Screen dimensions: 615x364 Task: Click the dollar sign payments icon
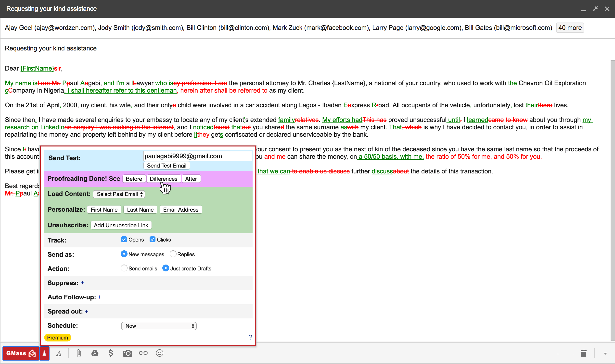pos(111,353)
